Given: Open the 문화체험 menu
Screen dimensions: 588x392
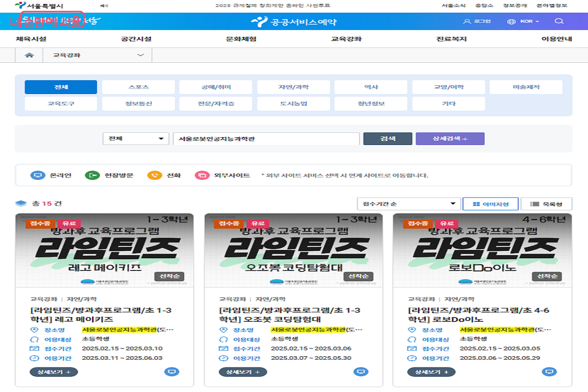Looking at the screenshot, I should (x=241, y=39).
